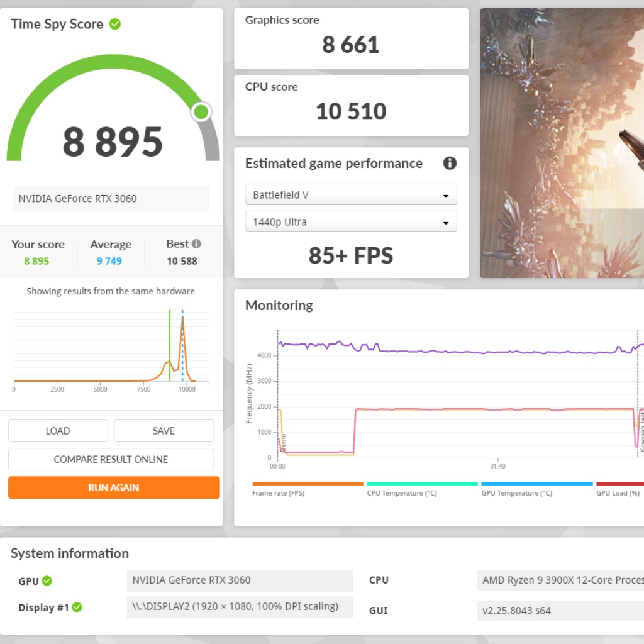Toggle the GPU Temperature legend series
This screenshot has width=644, height=644.
coord(536,484)
